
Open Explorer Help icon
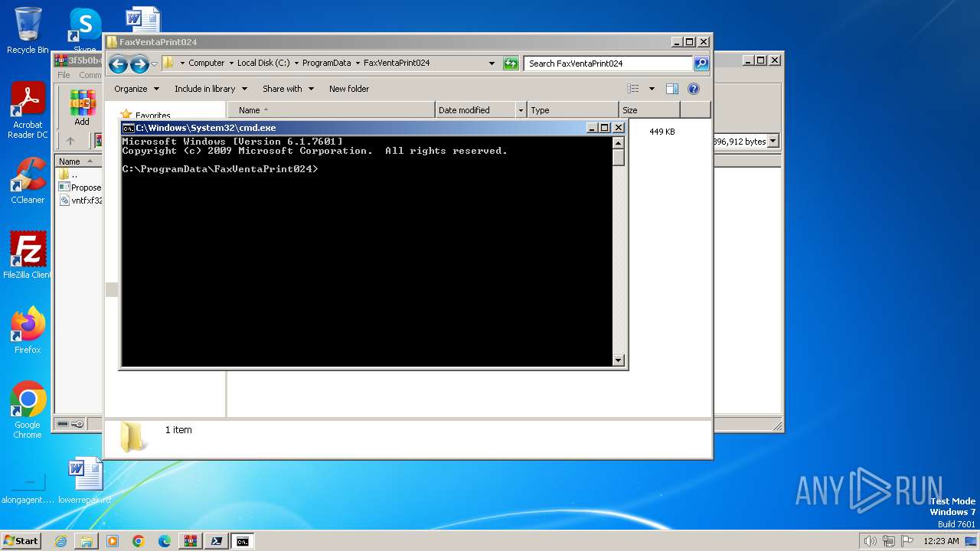tap(694, 89)
